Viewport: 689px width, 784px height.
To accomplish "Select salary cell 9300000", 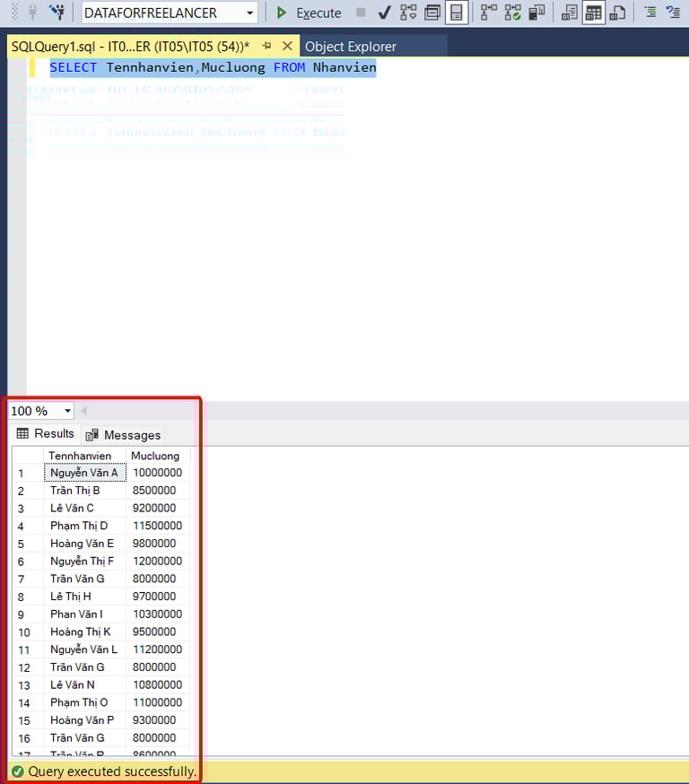I will pos(158,720).
